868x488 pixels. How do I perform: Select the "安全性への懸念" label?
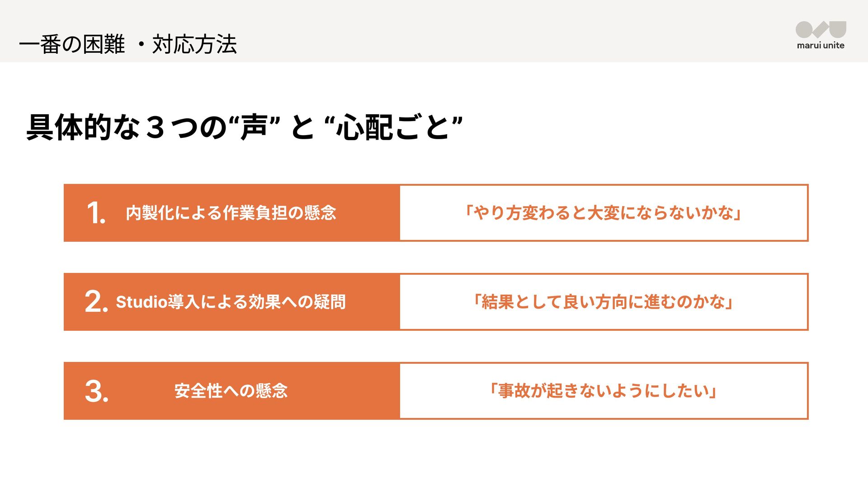[231, 391]
